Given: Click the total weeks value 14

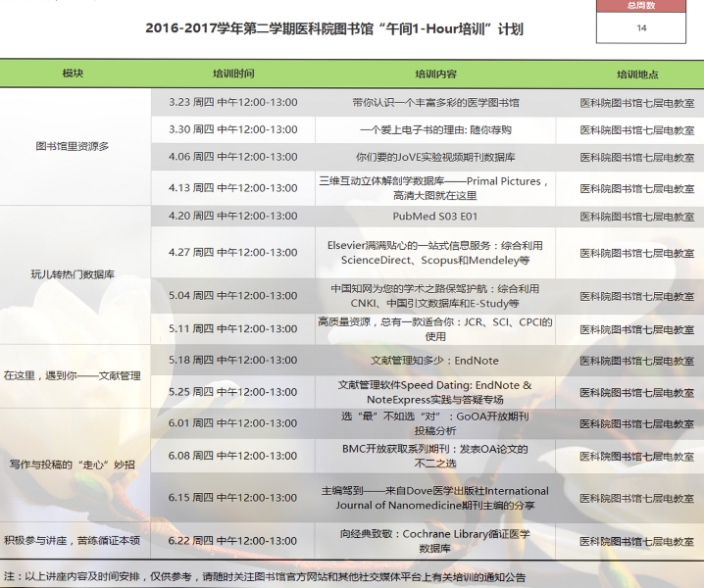Looking at the screenshot, I should coord(641,27).
